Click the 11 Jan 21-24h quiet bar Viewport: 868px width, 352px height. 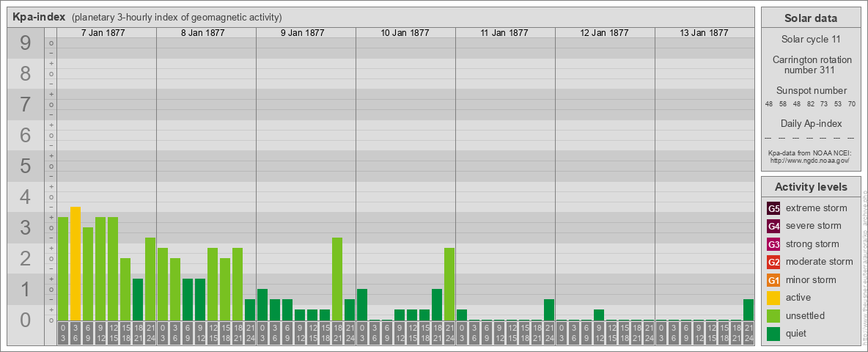549,310
